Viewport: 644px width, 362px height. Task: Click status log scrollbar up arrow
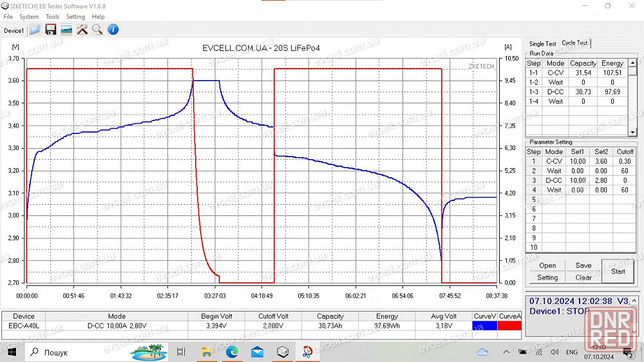634,300
